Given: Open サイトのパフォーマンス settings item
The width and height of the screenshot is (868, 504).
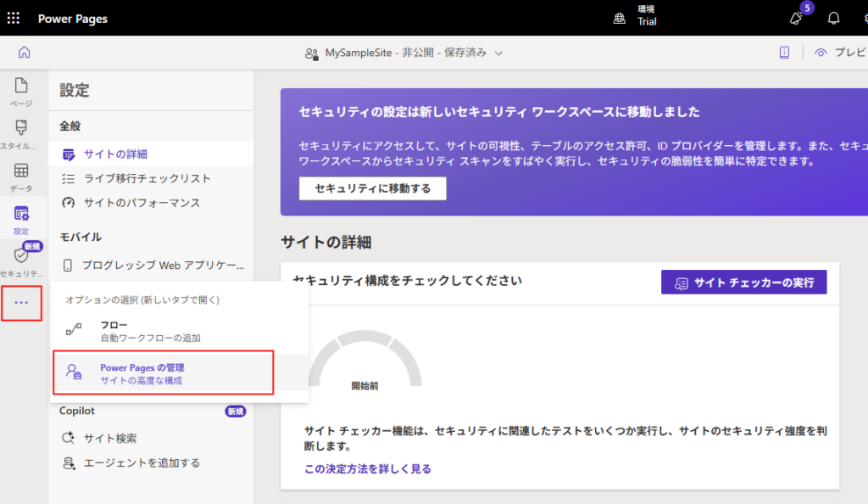Looking at the screenshot, I should 142,203.
